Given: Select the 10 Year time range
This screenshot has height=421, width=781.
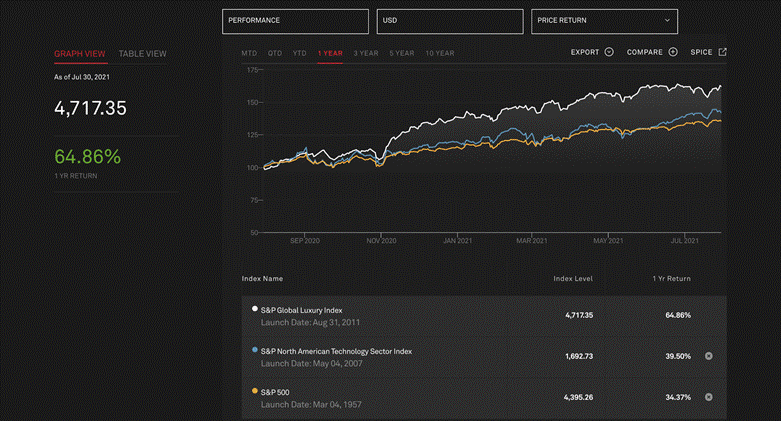Looking at the screenshot, I should pos(439,53).
